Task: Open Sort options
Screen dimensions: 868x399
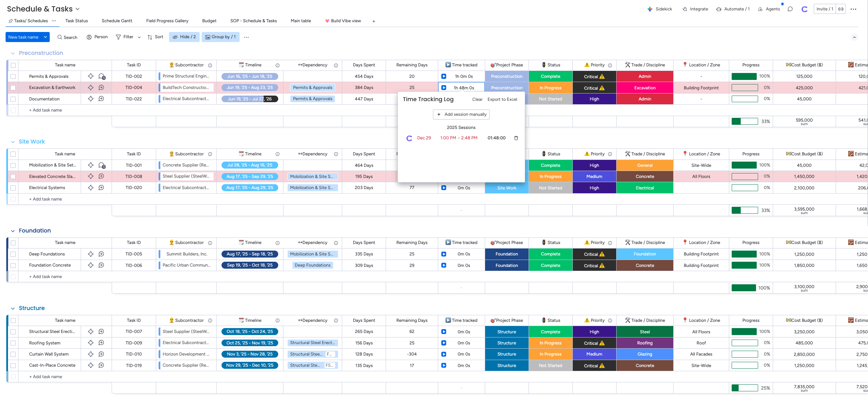Action: (155, 37)
